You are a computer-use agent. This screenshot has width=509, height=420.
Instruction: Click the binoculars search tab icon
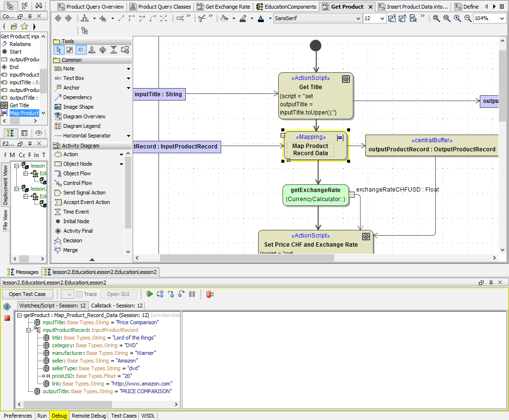pyautogui.click(x=38, y=6)
